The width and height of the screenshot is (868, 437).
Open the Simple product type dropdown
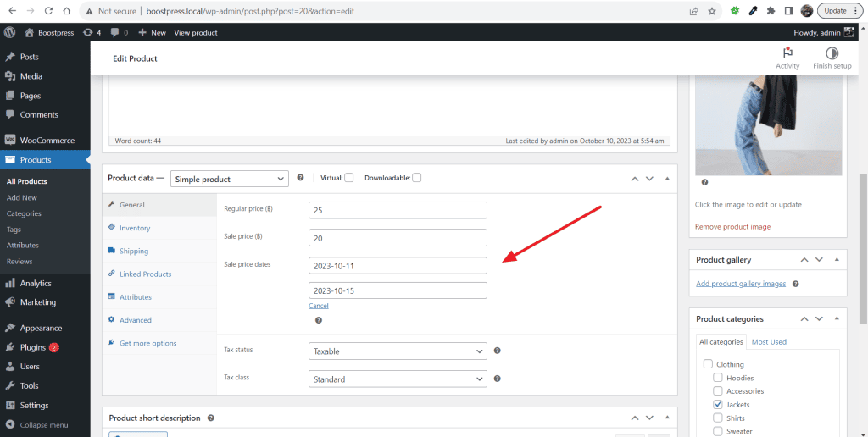230,180
